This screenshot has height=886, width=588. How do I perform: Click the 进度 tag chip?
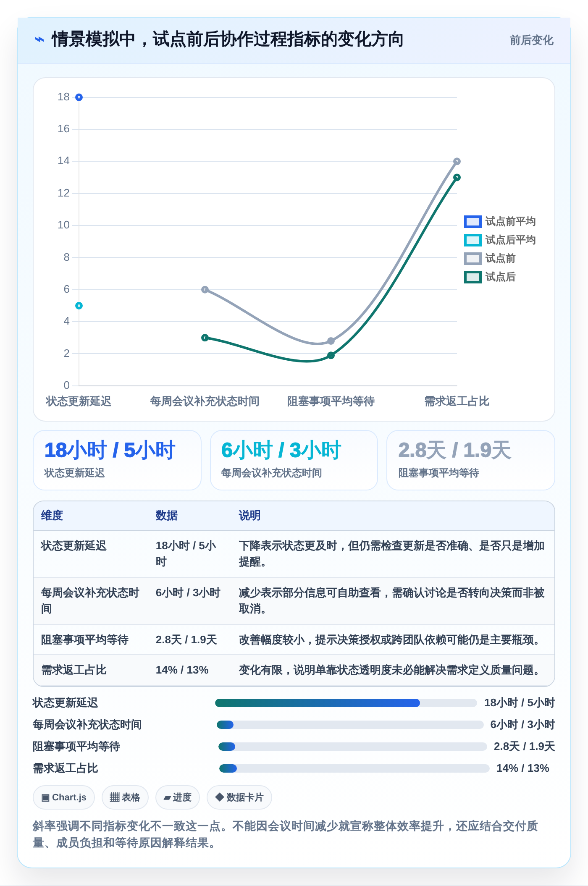178,797
